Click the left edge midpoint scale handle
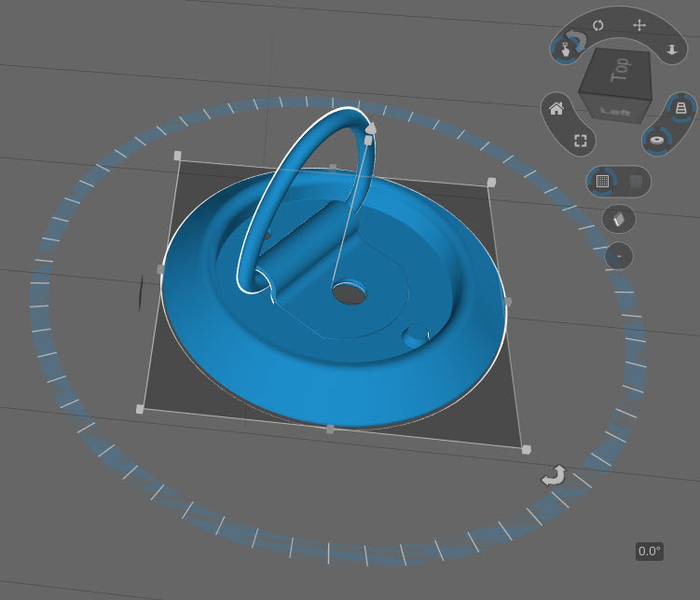The width and height of the screenshot is (700, 600). (160, 269)
